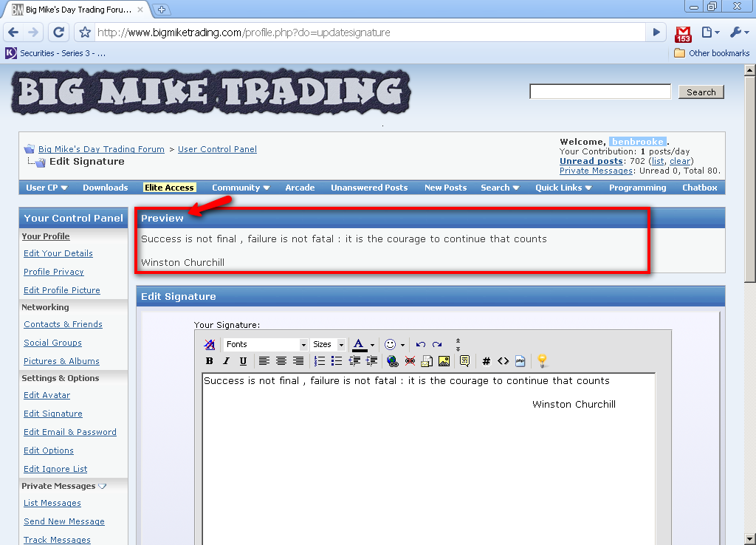
Task: Open the Fonts dropdown
Action: [265, 344]
